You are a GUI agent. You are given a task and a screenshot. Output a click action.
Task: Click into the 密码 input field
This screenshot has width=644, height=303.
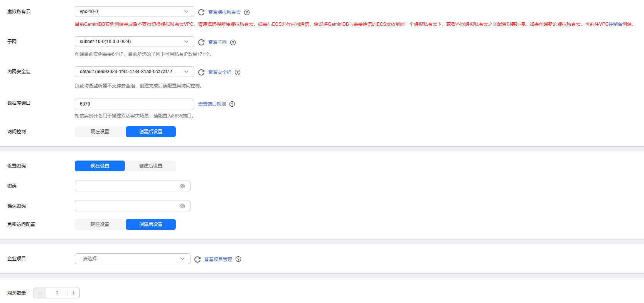tap(133, 186)
